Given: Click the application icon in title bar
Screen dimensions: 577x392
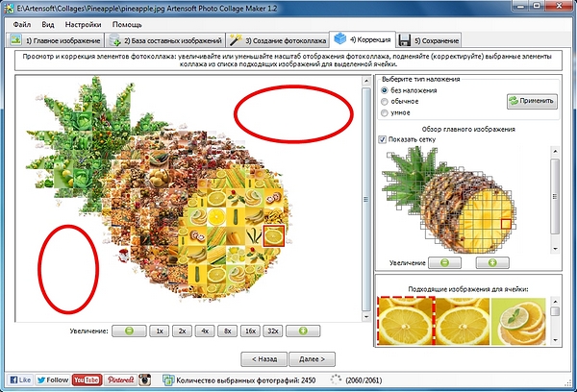Looking at the screenshot, I should (x=9, y=8).
